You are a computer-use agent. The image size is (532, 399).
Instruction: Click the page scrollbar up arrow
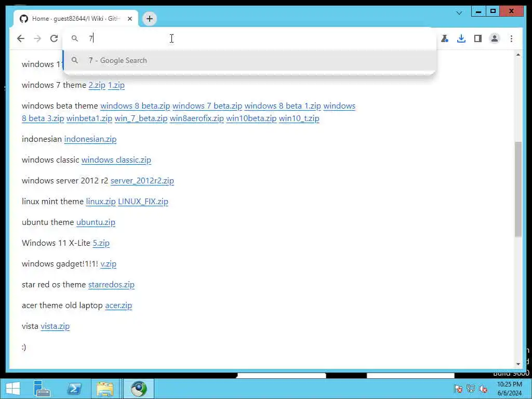coord(518,55)
